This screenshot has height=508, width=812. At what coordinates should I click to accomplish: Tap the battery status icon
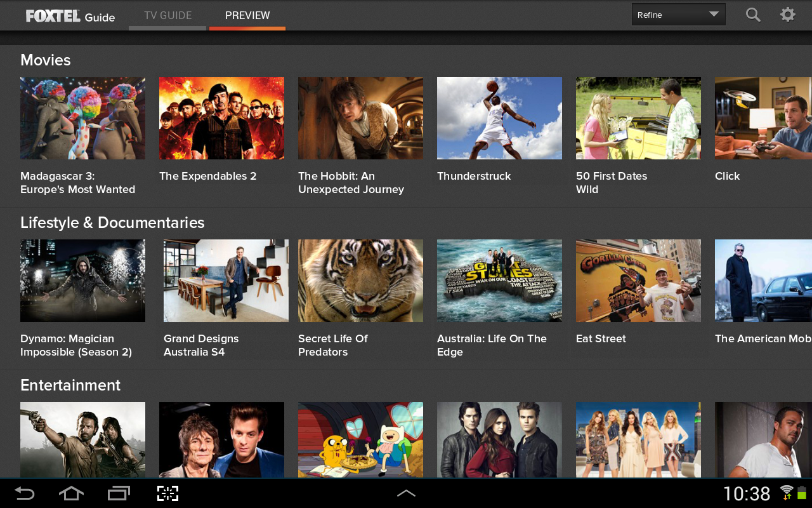[802, 493]
